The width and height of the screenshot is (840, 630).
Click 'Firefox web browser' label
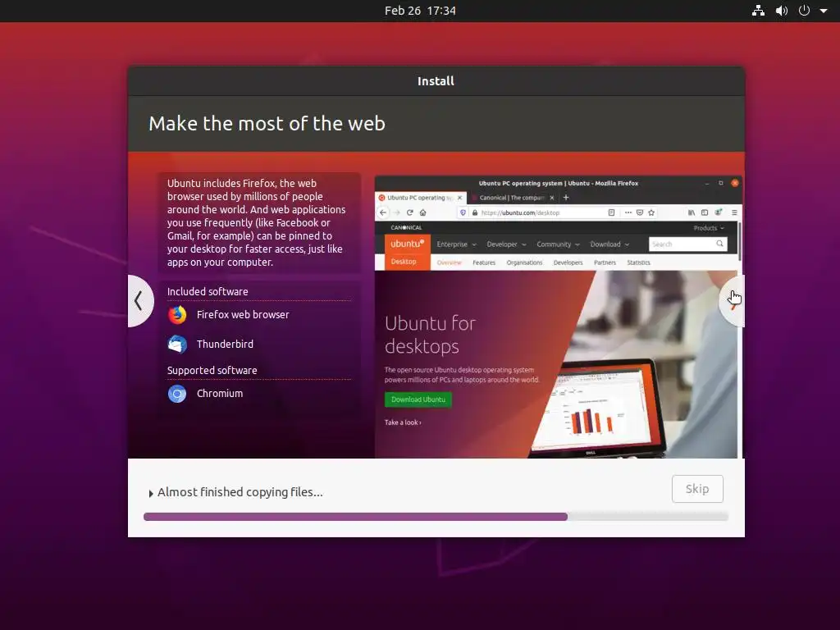(243, 314)
